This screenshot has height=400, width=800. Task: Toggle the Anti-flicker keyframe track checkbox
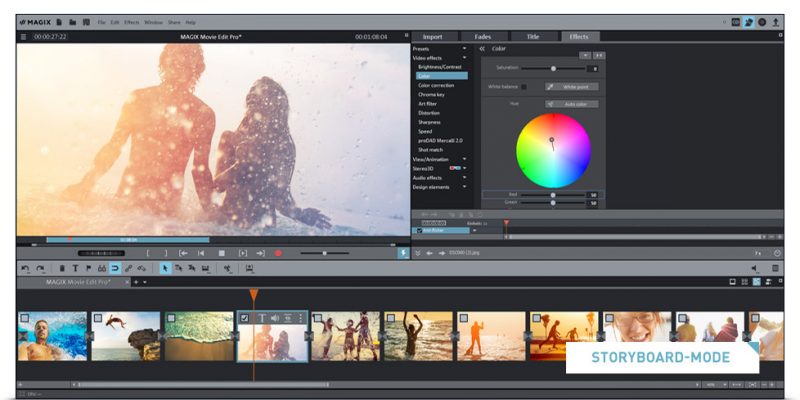(x=420, y=231)
